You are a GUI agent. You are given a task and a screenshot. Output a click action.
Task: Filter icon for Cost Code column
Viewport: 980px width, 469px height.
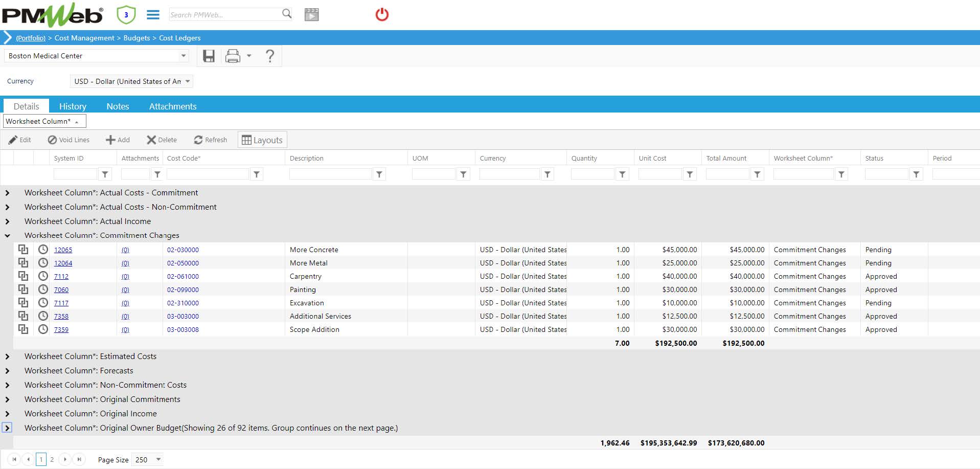[257, 174]
